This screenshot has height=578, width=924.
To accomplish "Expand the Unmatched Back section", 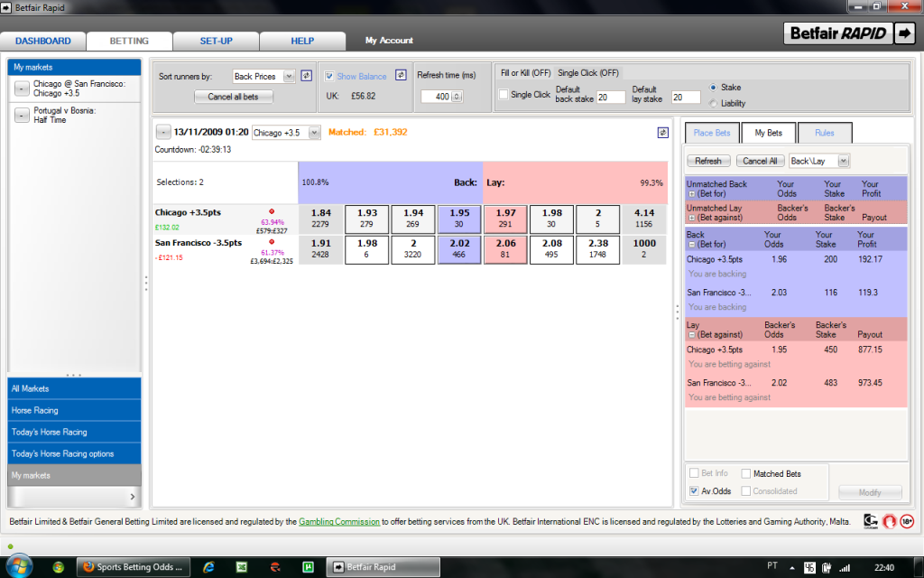I will (x=692, y=194).
